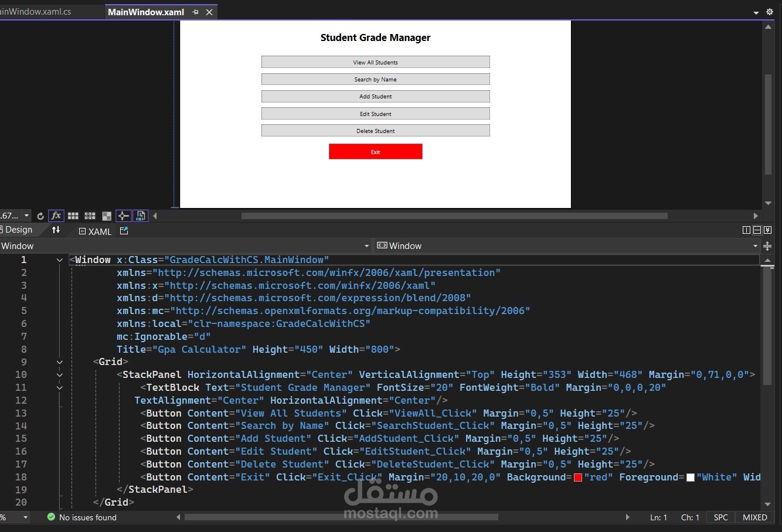Viewport: 782px width, 532px height.
Task: Toggle the effects (fx) rendering icon
Action: pyautogui.click(x=56, y=216)
